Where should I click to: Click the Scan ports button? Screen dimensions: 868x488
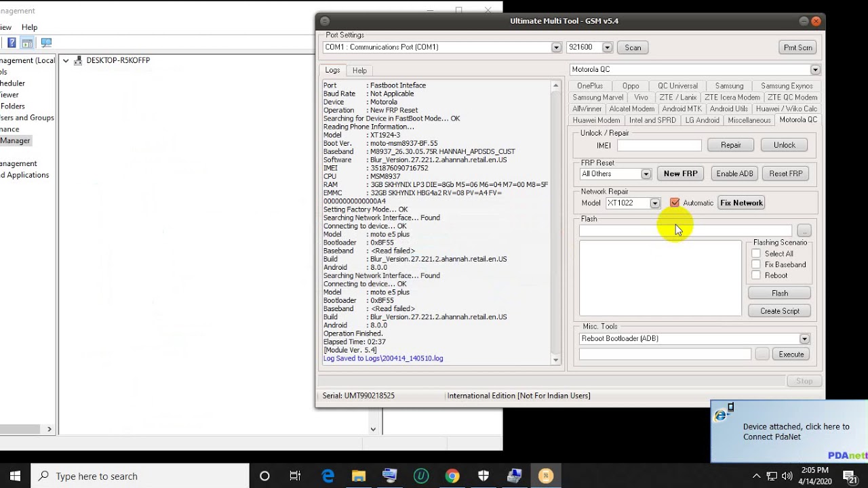pos(633,47)
